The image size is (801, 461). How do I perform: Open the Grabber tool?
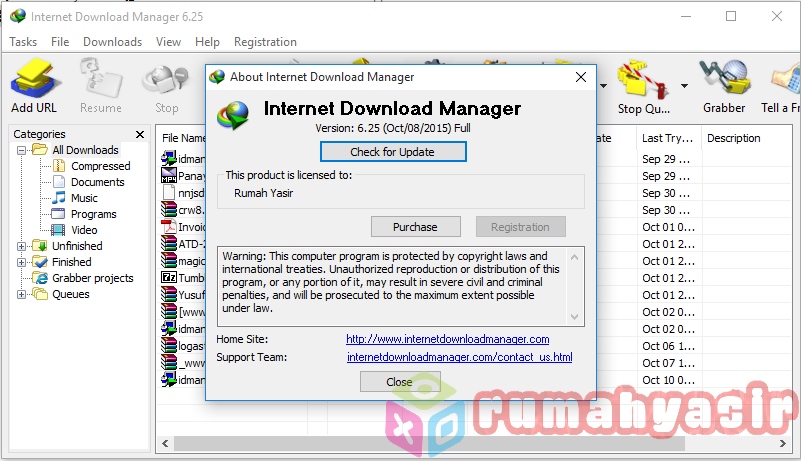[724, 79]
